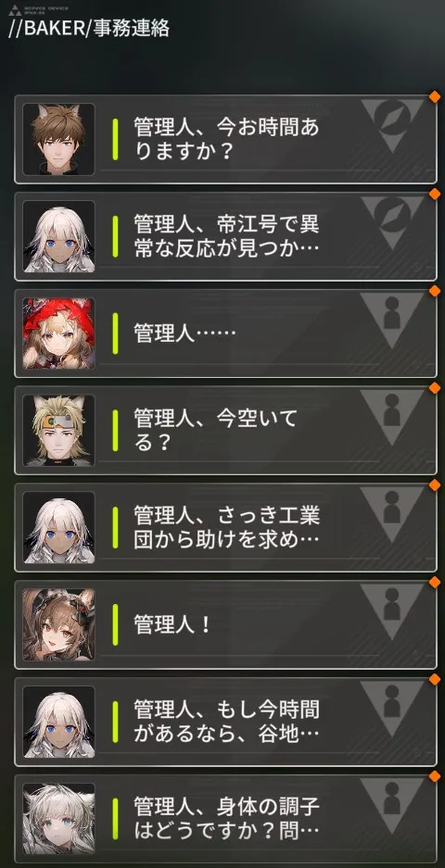The width and height of the screenshot is (445, 868).
Task: Select the red-hooded girl's avatar
Action: tap(58, 333)
